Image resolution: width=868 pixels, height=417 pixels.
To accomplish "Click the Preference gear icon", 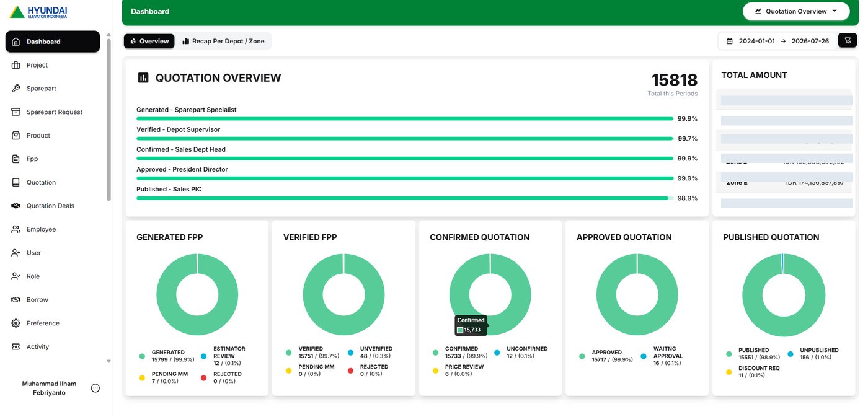I will click(x=16, y=323).
